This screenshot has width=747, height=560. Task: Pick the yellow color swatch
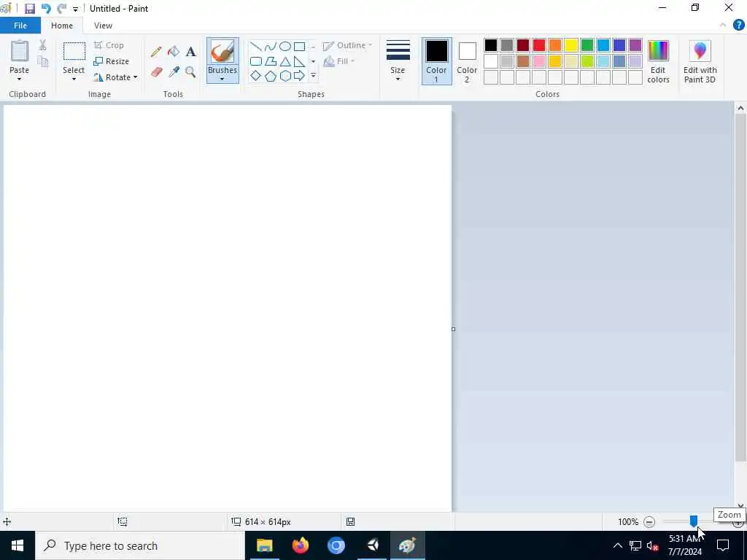click(570, 45)
